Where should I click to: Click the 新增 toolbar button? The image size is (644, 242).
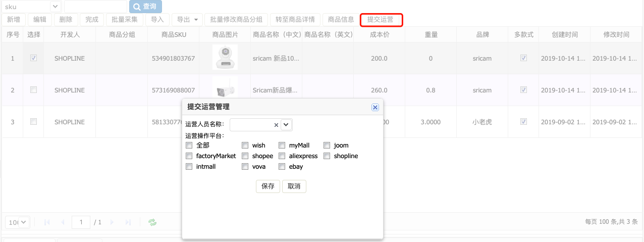(14, 20)
